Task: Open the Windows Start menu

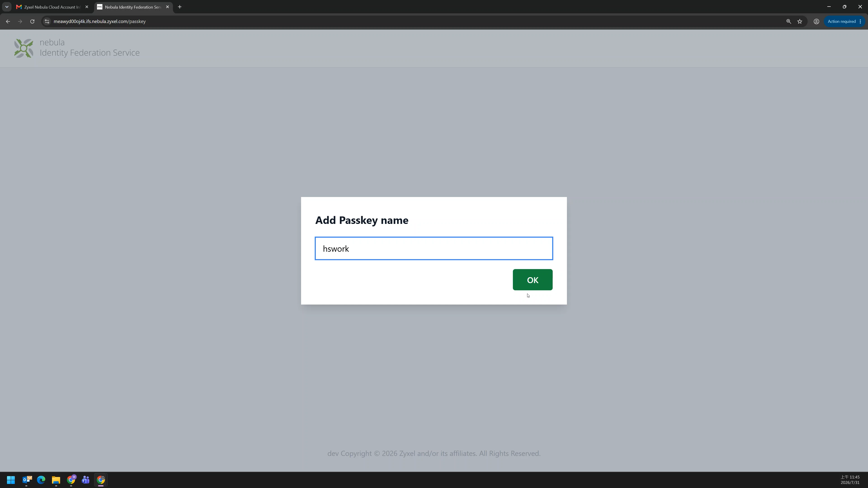Action: pos(11,480)
